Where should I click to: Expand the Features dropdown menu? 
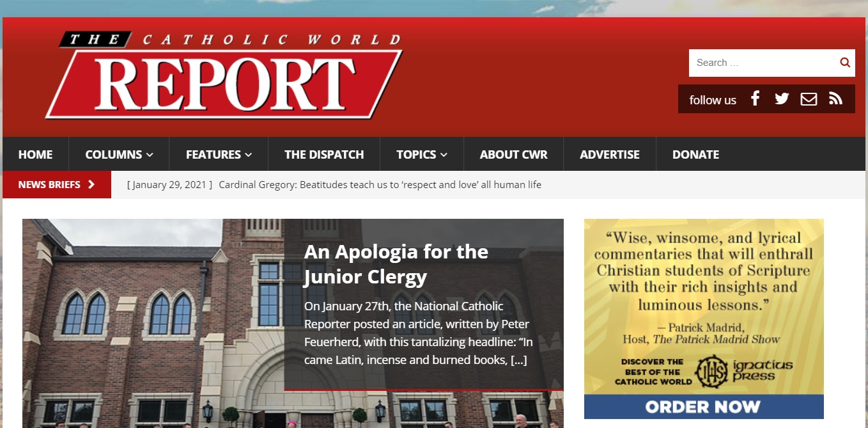[x=219, y=154]
